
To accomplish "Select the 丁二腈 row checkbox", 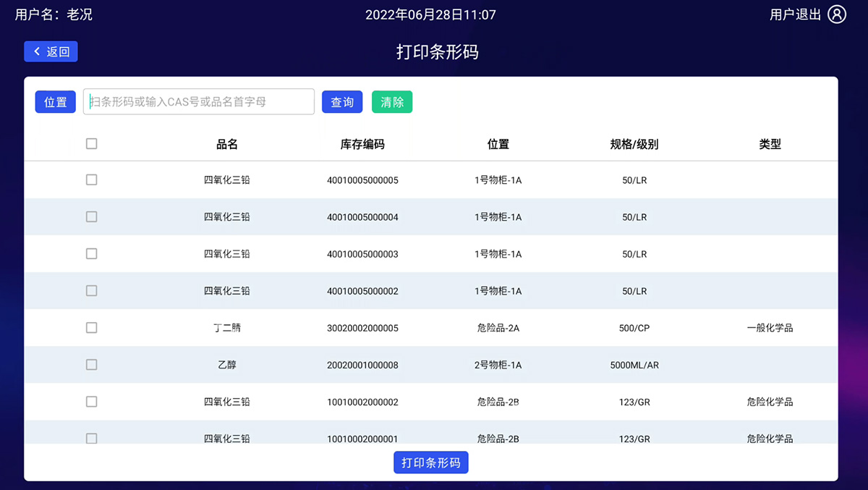I will [91, 328].
